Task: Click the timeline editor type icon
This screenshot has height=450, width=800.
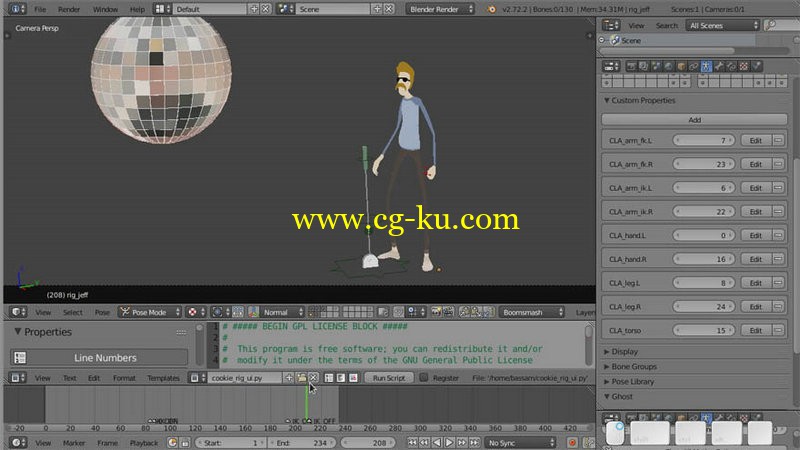Action: (18, 442)
